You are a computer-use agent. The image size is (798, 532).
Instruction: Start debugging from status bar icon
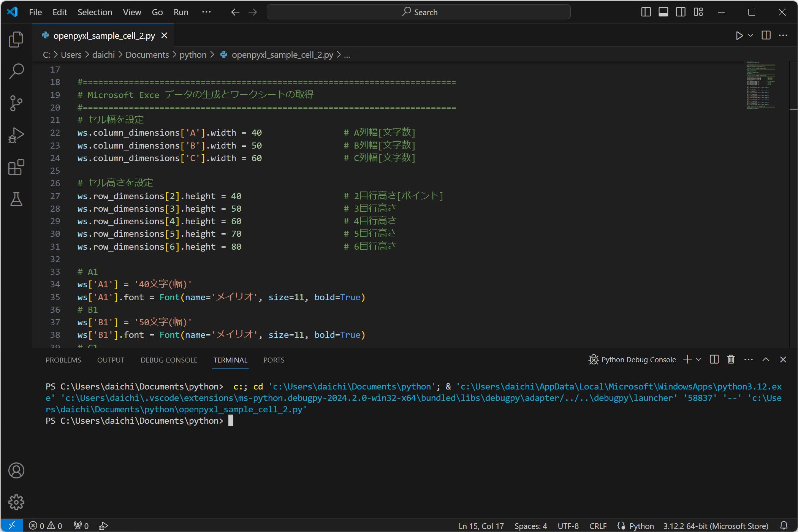click(x=103, y=526)
